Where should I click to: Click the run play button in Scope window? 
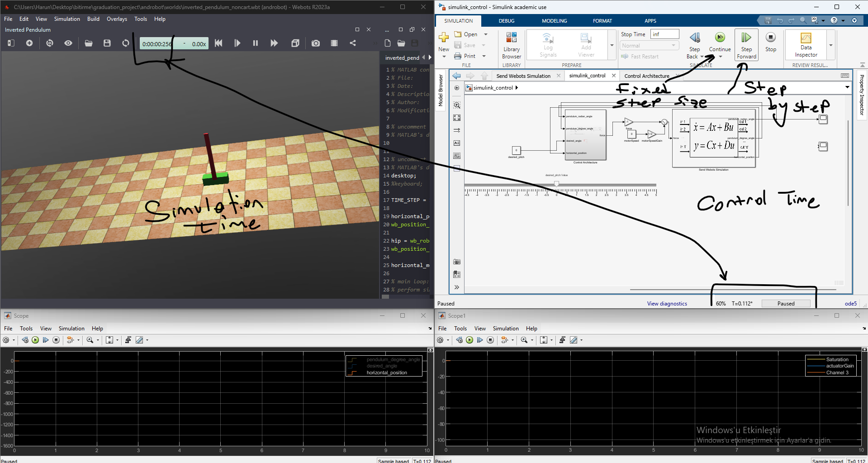(35, 340)
